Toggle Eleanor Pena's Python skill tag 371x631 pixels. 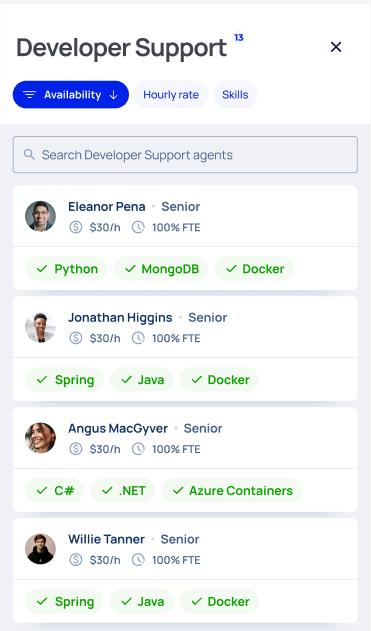66,269
